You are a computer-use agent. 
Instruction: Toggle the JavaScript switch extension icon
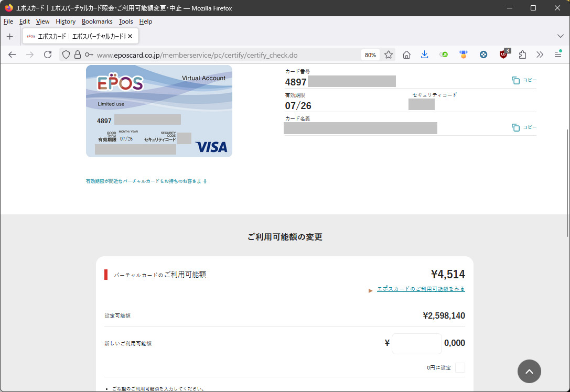(x=444, y=55)
